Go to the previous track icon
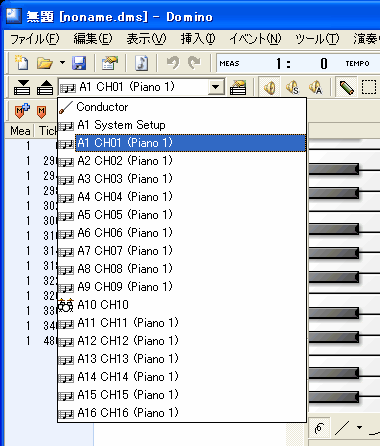The height and width of the screenshot is (446, 380). pos(45,88)
